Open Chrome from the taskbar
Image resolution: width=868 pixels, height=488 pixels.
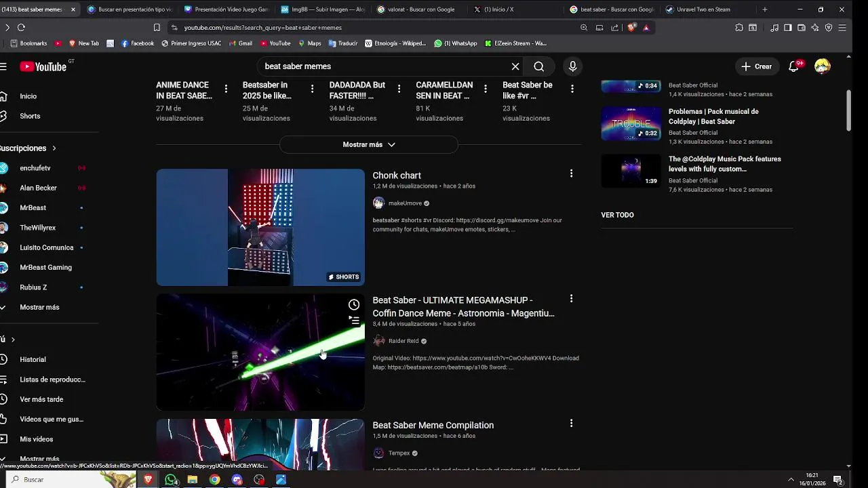(215, 480)
